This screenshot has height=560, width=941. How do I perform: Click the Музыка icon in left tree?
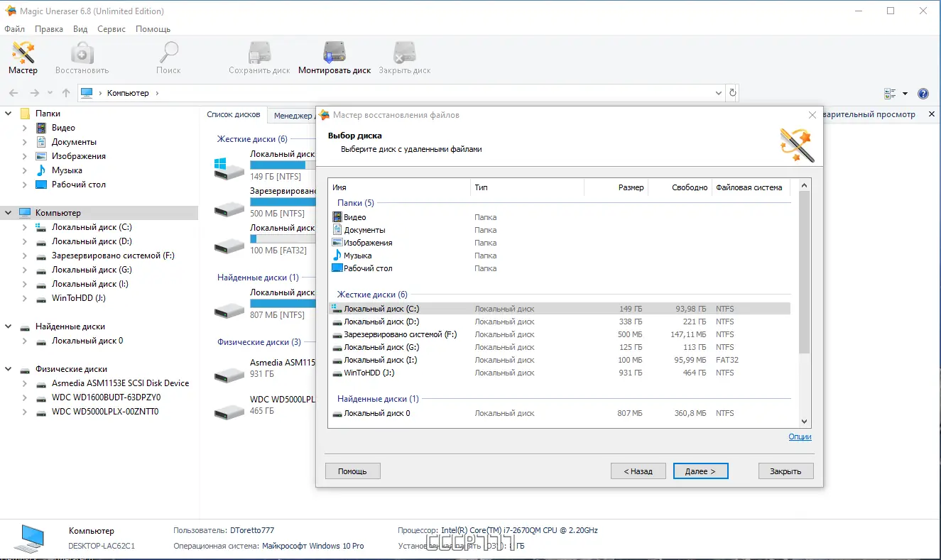40,170
